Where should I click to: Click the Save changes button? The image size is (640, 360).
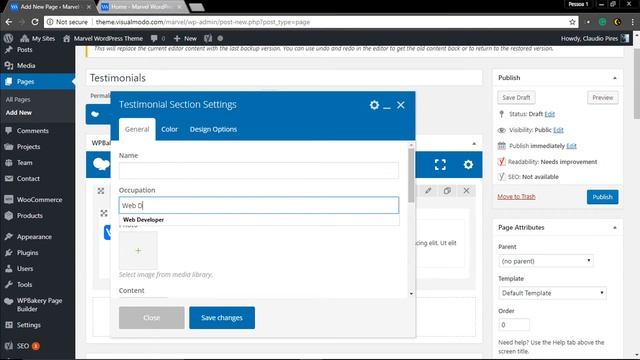(x=222, y=318)
